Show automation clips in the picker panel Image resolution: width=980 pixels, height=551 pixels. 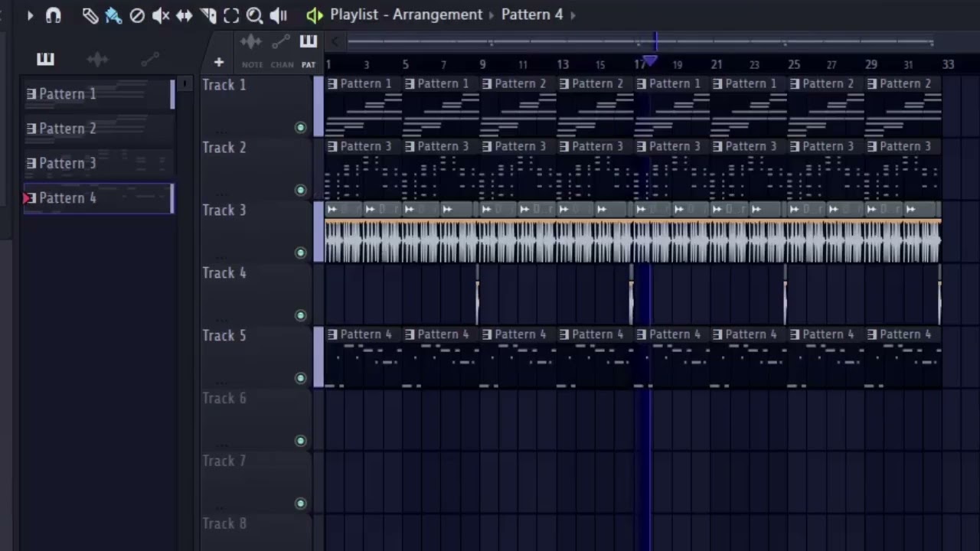coord(150,59)
